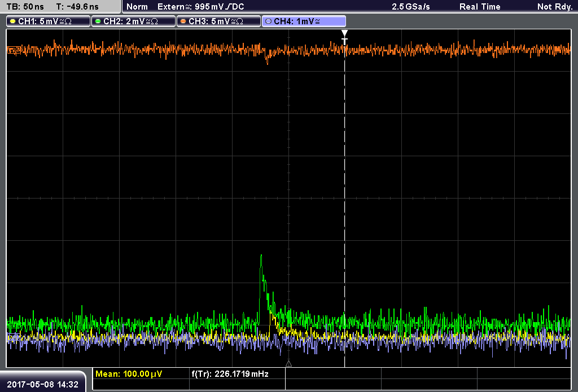
Task: Click the orange CH3 indicator dot
Action: pyautogui.click(x=183, y=21)
